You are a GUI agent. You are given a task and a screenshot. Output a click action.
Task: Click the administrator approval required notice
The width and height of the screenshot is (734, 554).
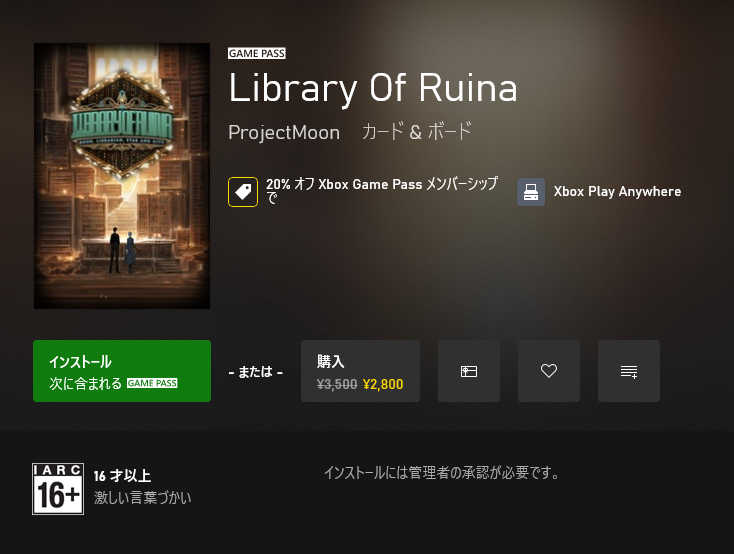tap(441, 473)
